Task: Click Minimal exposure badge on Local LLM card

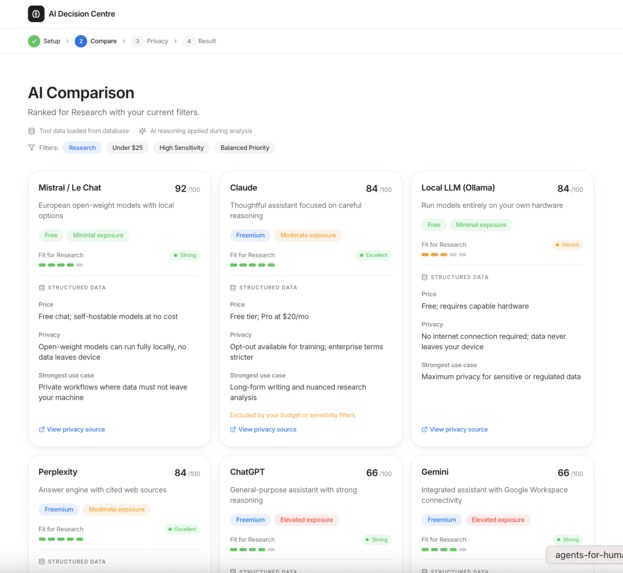Action: click(481, 225)
